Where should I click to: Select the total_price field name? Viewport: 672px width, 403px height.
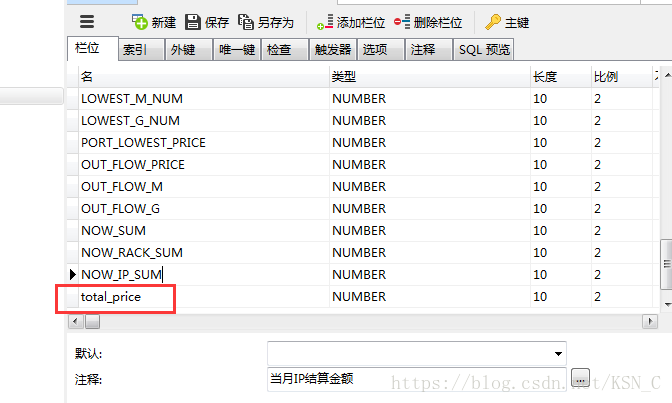point(111,297)
